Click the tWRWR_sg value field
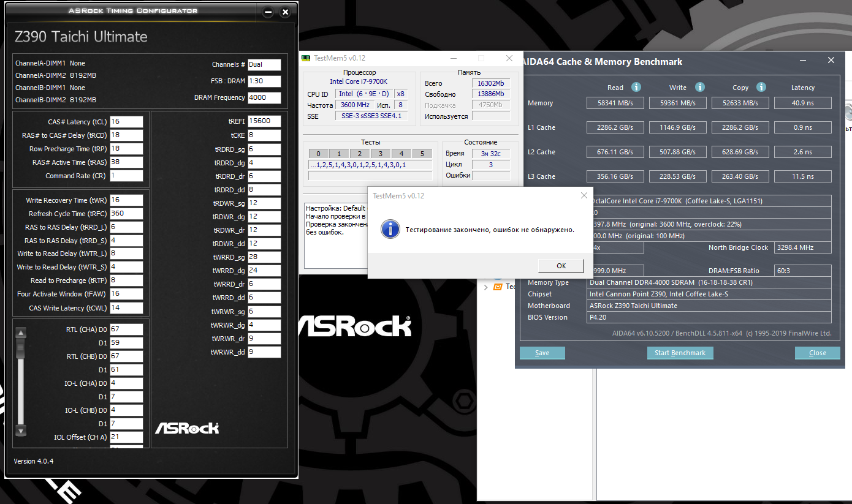This screenshot has height=504, width=852. pos(264,311)
